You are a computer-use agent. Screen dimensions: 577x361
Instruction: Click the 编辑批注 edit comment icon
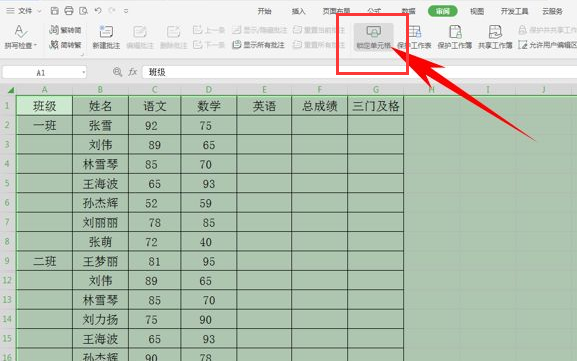[139, 37]
